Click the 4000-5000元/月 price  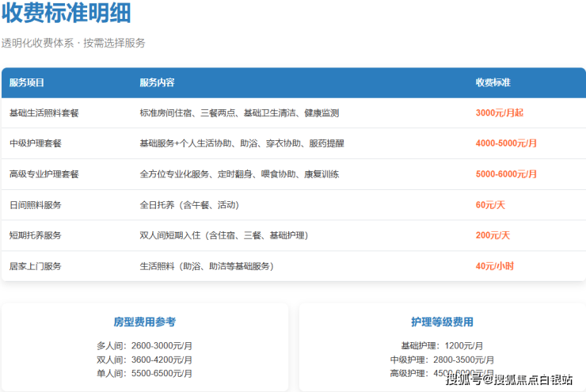pos(506,143)
